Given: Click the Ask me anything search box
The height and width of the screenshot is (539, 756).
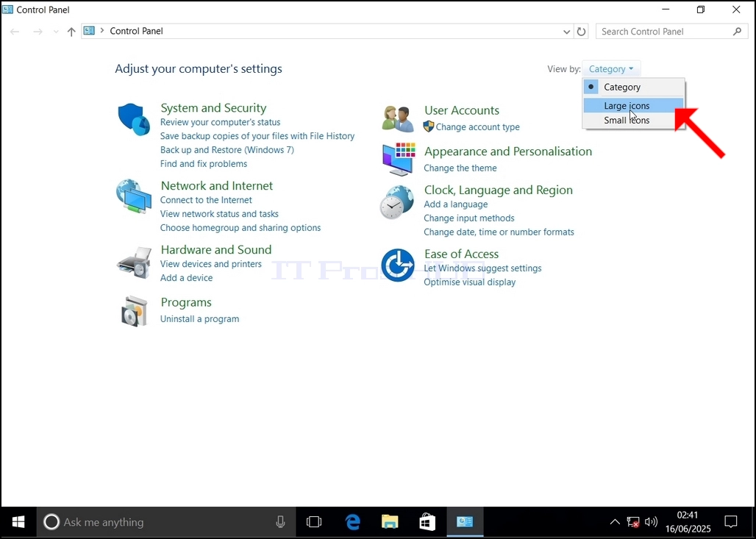Looking at the screenshot, I should [166, 522].
